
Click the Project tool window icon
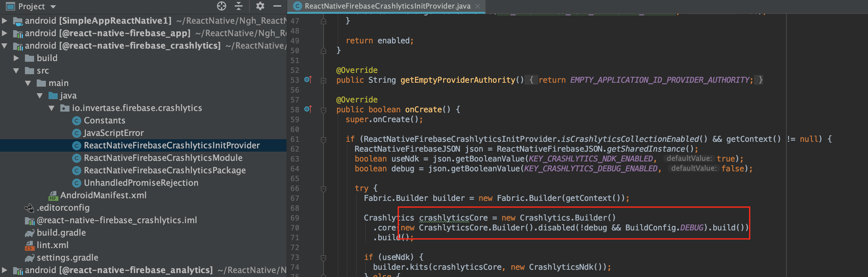click(x=10, y=6)
